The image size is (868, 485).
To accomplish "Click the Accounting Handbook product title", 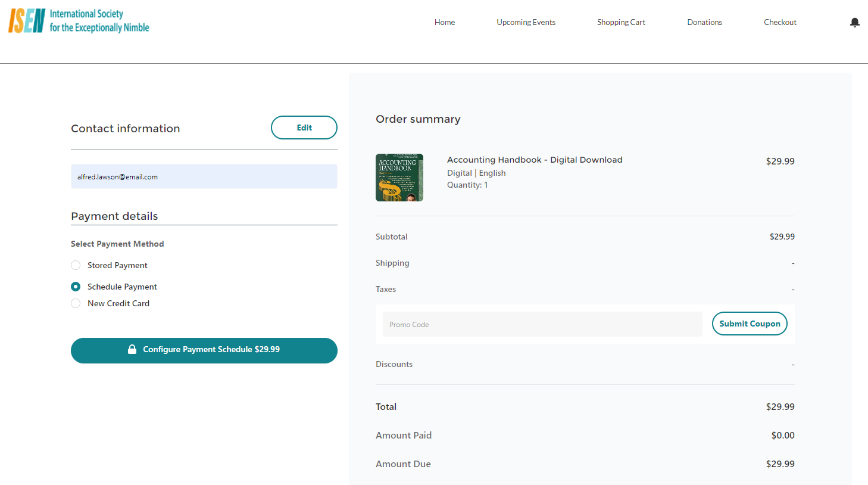I will tap(534, 159).
